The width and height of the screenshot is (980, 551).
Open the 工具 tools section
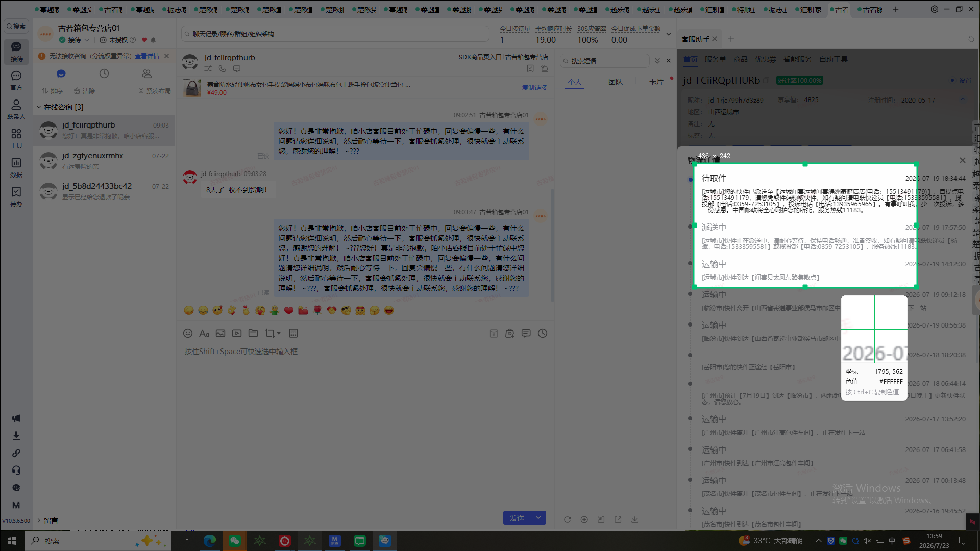(16, 139)
